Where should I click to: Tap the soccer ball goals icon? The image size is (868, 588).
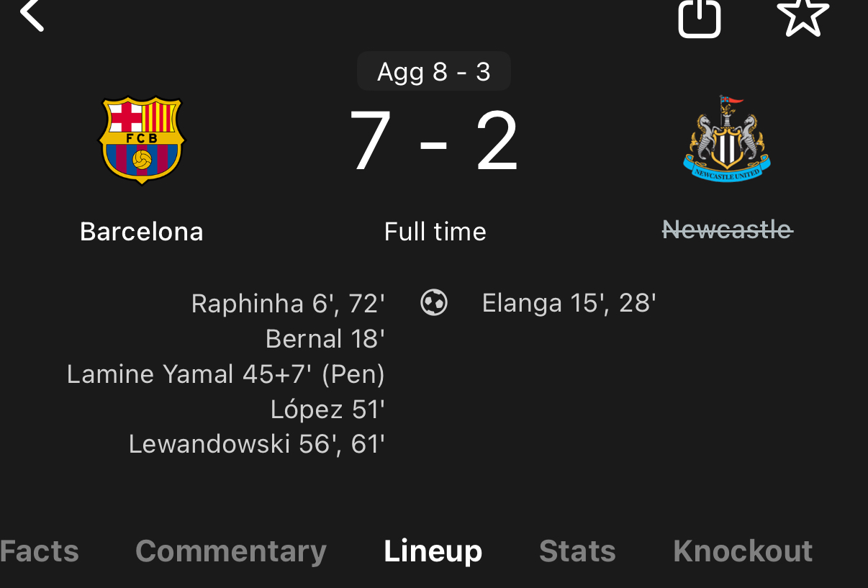(434, 302)
